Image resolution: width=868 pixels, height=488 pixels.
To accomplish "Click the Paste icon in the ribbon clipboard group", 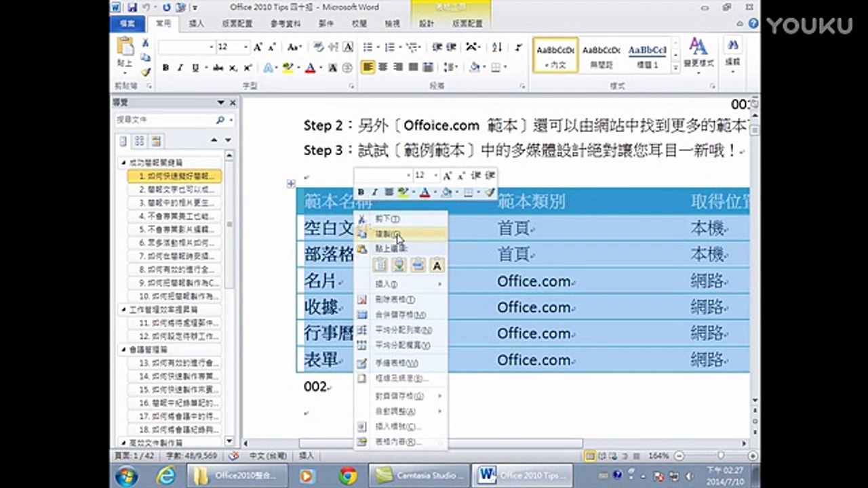I will tap(125, 47).
